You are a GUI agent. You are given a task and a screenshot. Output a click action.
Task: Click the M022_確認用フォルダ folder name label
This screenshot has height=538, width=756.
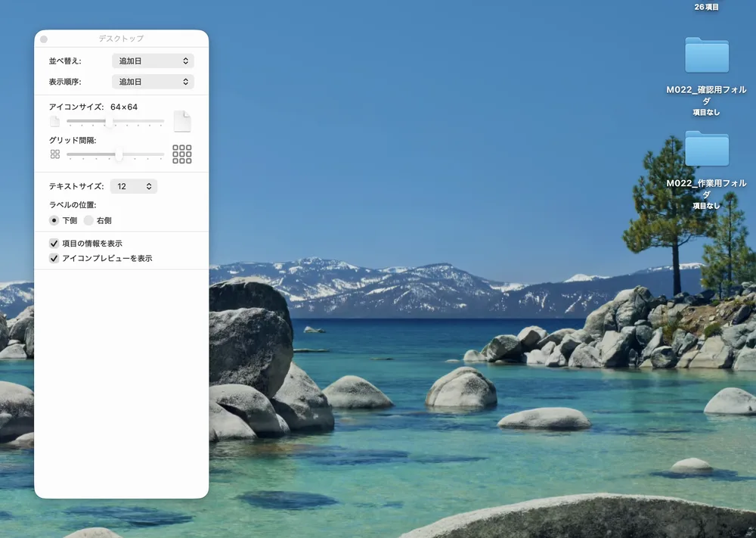706,95
